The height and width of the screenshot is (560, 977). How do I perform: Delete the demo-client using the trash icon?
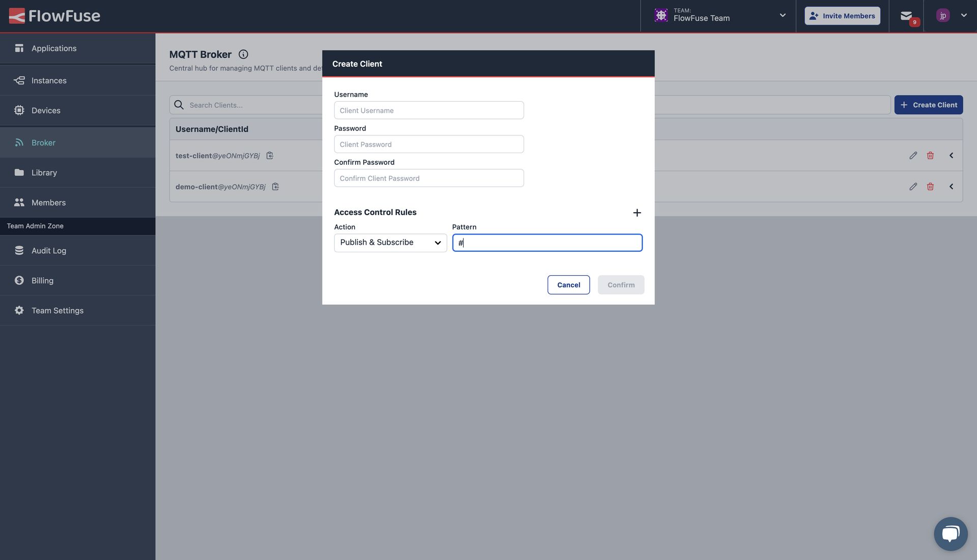pos(930,186)
